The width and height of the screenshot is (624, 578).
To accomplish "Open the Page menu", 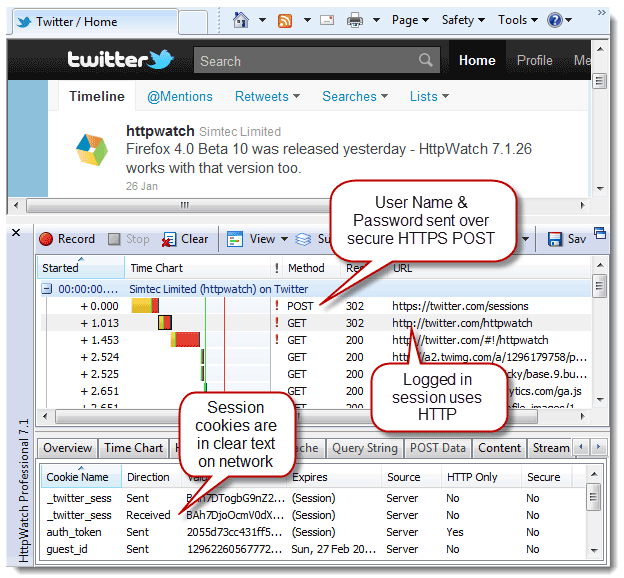I will point(410,20).
